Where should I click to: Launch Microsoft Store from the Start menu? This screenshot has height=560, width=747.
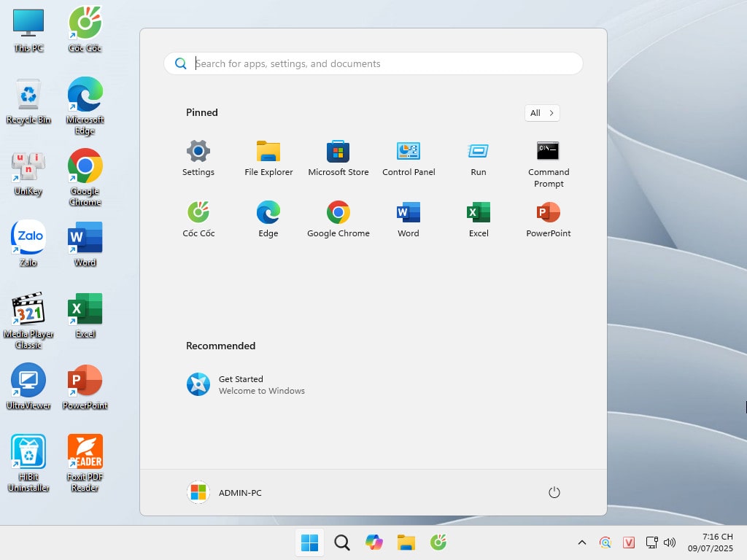coord(338,158)
